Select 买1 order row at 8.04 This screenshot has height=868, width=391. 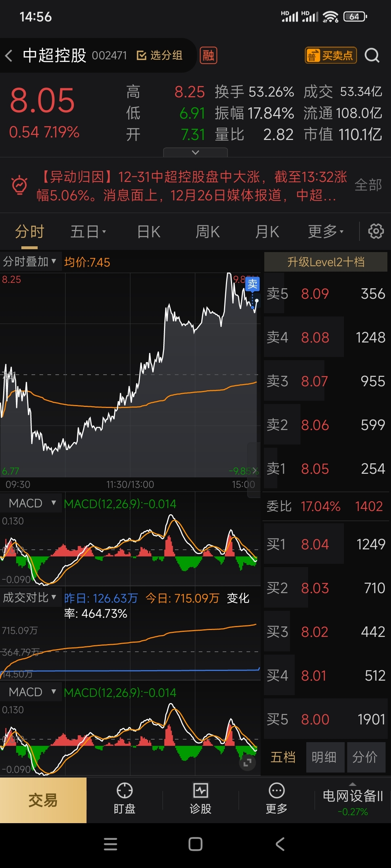326,544
